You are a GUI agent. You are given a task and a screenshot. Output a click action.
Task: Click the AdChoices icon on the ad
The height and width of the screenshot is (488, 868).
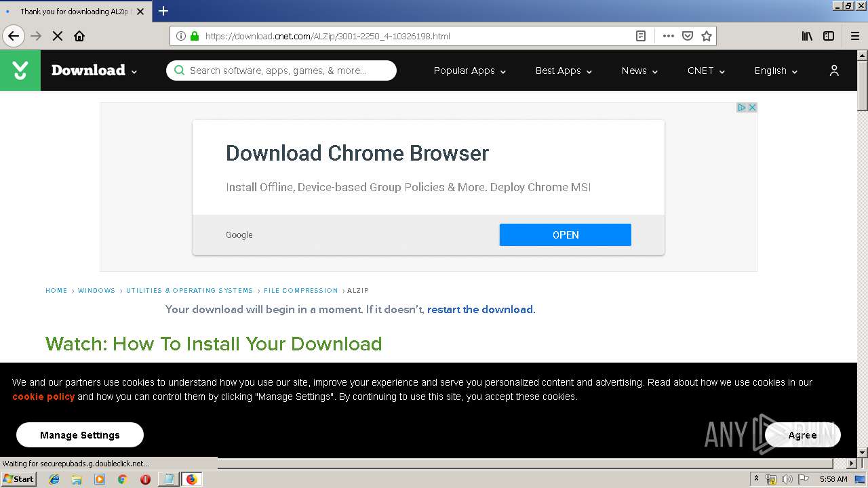click(742, 107)
